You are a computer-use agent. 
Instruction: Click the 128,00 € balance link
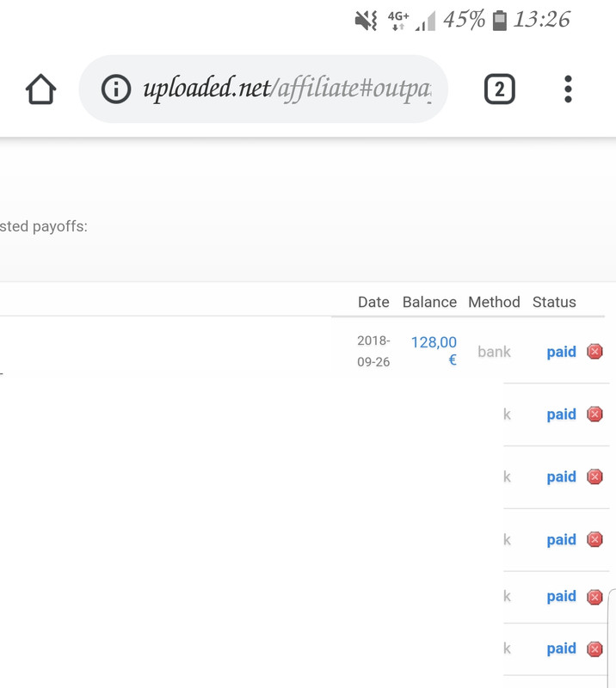pos(434,351)
